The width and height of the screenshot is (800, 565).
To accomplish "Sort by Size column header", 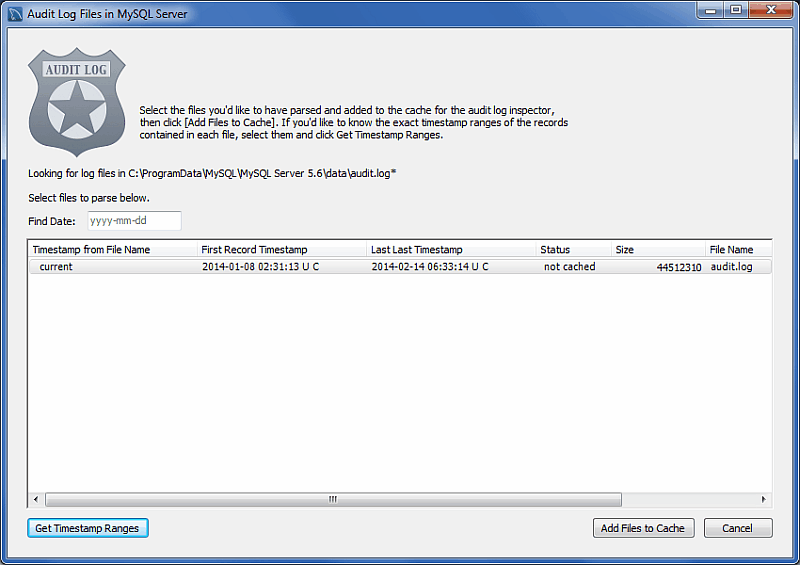I will pyautogui.click(x=658, y=250).
